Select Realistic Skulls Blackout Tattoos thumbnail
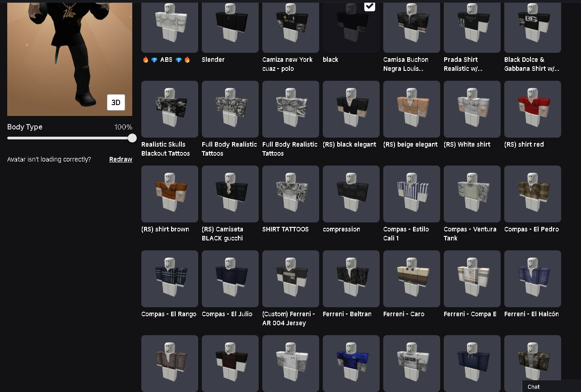 pyautogui.click(x=170, y=109)
